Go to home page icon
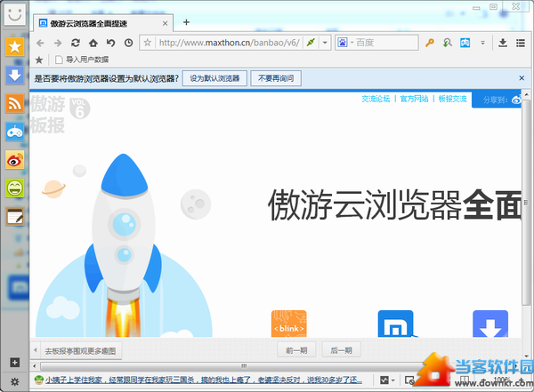The image size is (534, 392). (x=93, y=43)
